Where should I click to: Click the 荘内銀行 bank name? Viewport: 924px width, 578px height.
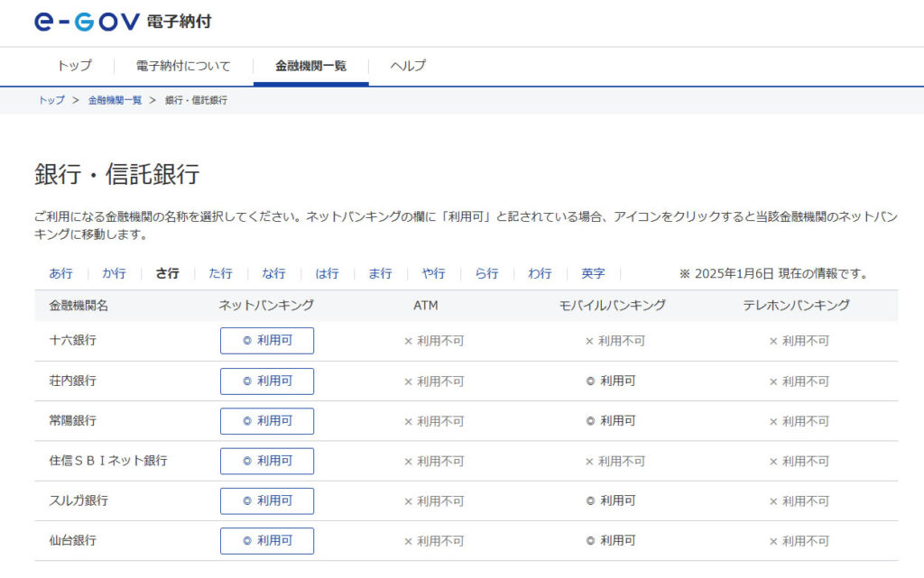(x=72, y=381)
